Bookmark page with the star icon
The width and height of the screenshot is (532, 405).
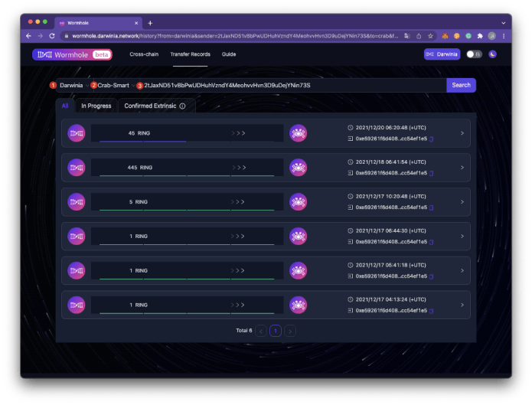(430, 36)
